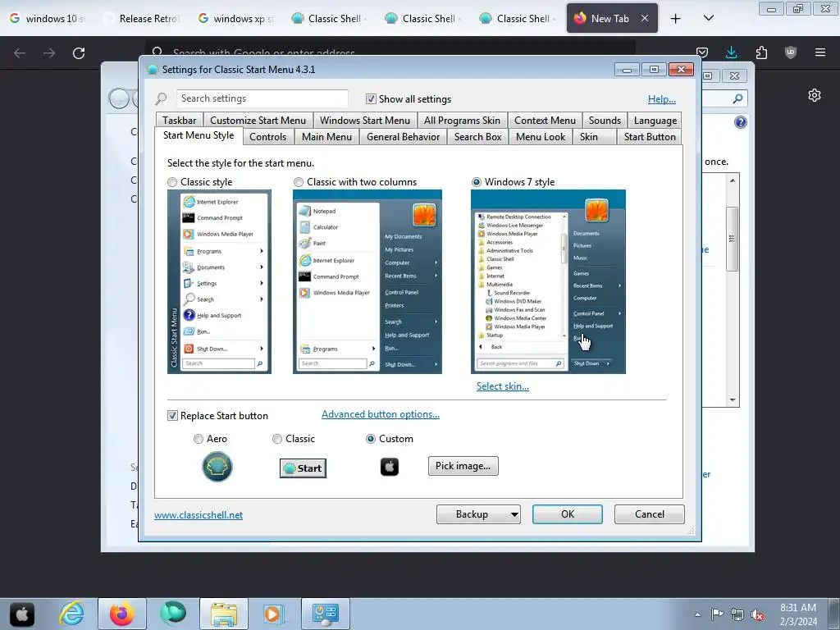Click the Apple start button on taskbar
Screen dimensions: 840x630
[22, 614]
